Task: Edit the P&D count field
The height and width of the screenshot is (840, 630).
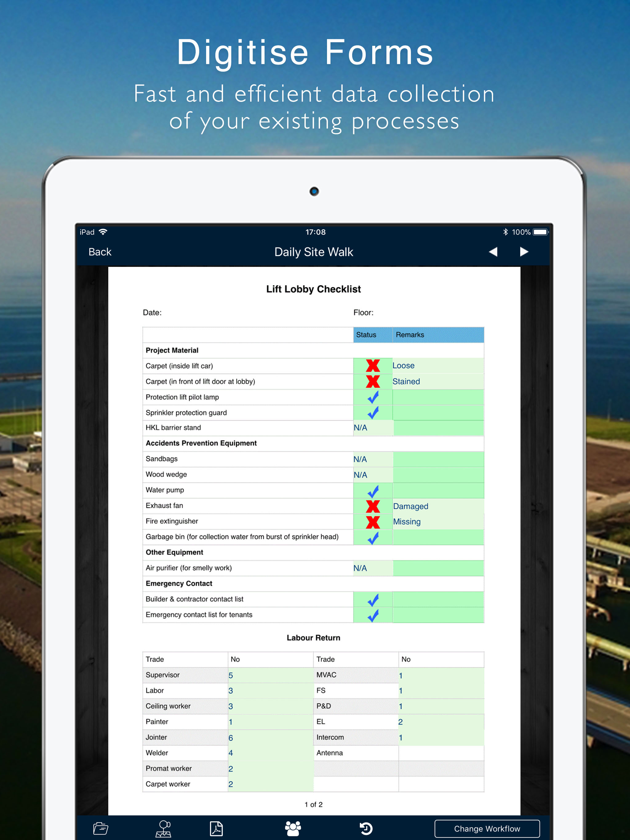Action: 441,707
